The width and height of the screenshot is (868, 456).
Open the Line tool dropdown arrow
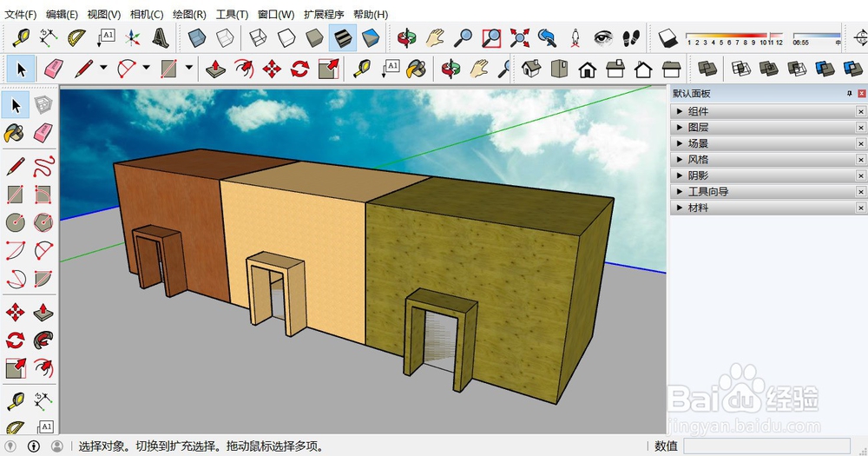click(103, 68)
